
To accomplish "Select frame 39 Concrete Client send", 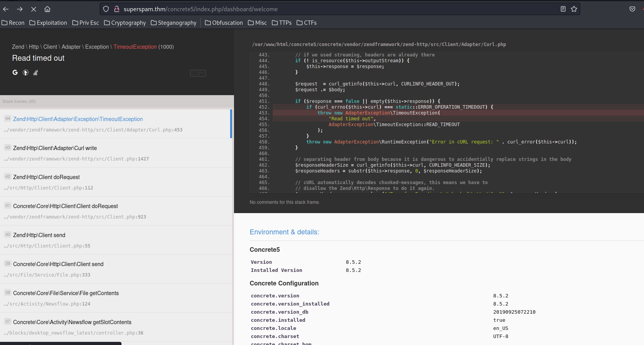I will pyautogui.click(x=116, y=269).
